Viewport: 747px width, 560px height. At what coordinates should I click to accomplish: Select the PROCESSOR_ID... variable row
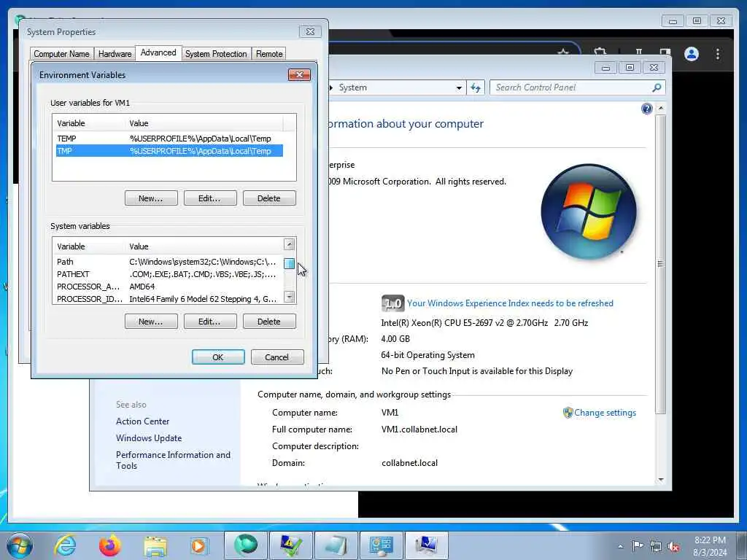(x=169, y=299)
